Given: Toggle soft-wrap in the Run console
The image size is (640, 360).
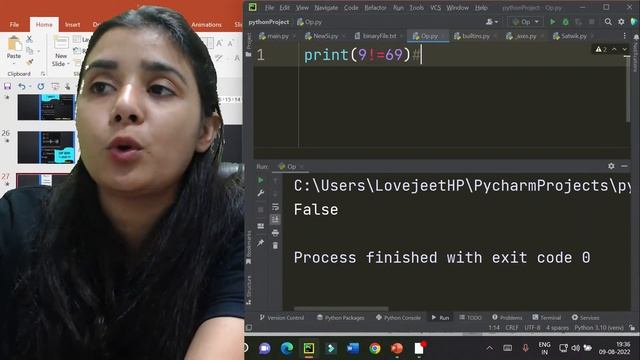Looking at the screenshot, I should (x=275, y=207).
